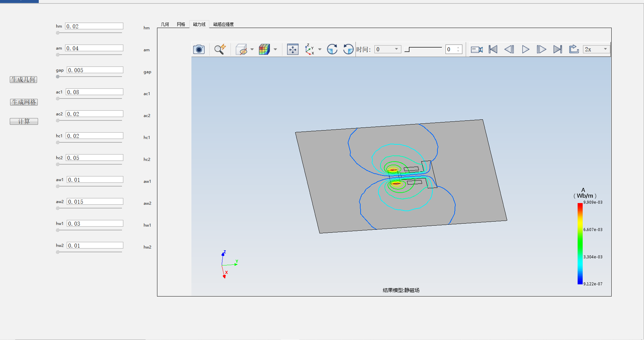Play the animation
The width and height of the screenshot is (644, 340).
point(525,49)
